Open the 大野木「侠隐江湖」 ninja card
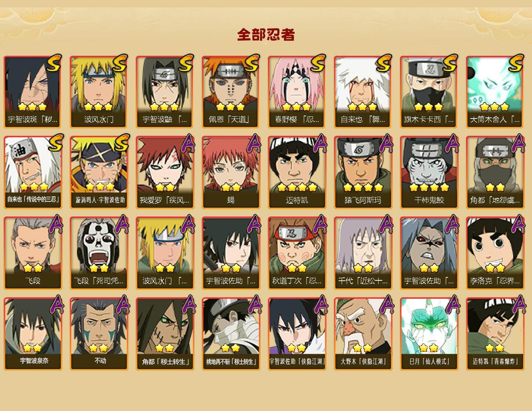This screenshot has height=411, width=532. (363, 334)
